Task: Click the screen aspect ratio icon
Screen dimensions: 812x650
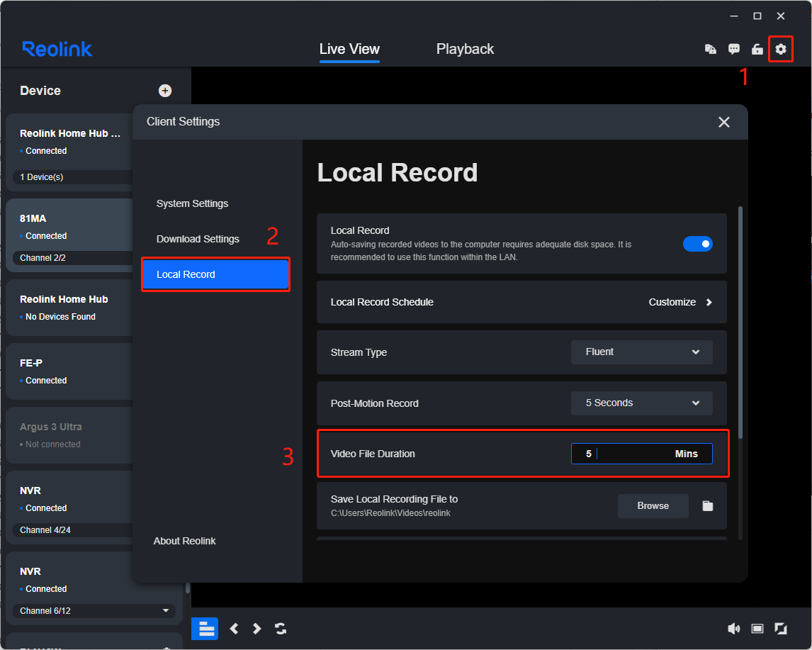Action: [x=757, y=629]
